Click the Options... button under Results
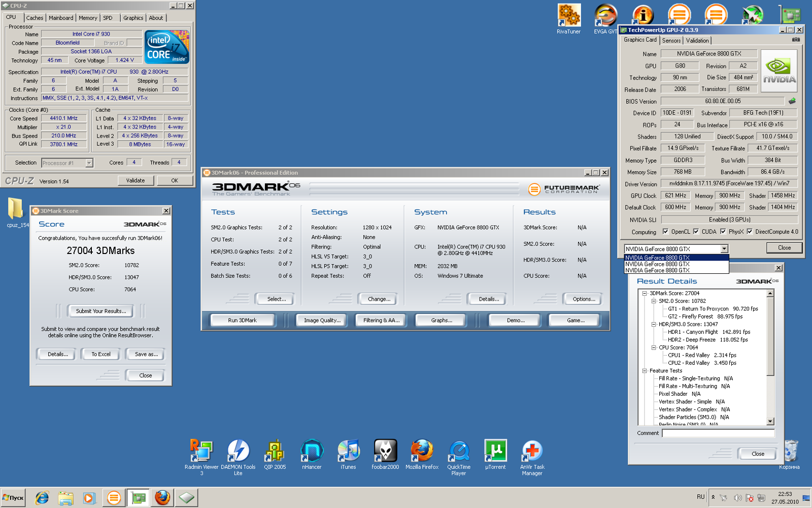The image size is (812, 508). tap(584, 299)
